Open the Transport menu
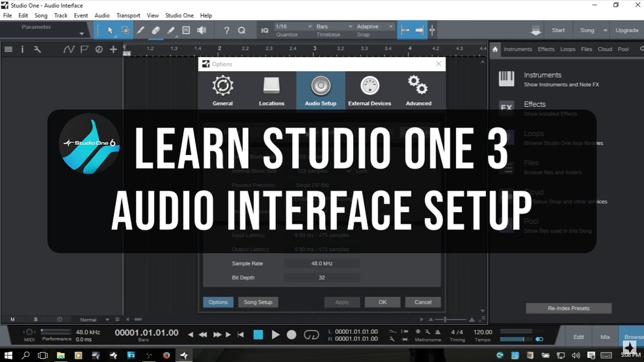The height and width of the screenshot is (362, 644). [128, 16]
